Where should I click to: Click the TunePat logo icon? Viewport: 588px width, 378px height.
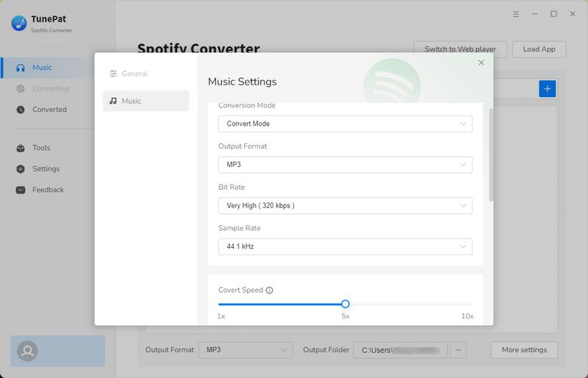[x=19, y=24]
